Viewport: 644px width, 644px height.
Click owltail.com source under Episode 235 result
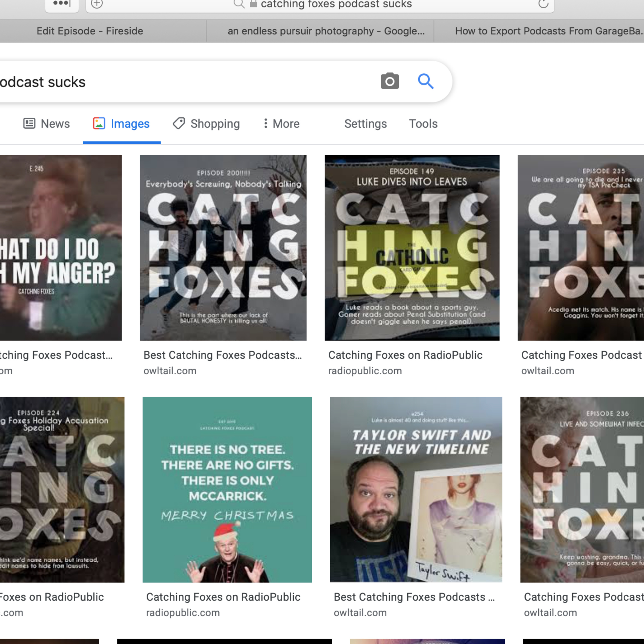(548, 371)
